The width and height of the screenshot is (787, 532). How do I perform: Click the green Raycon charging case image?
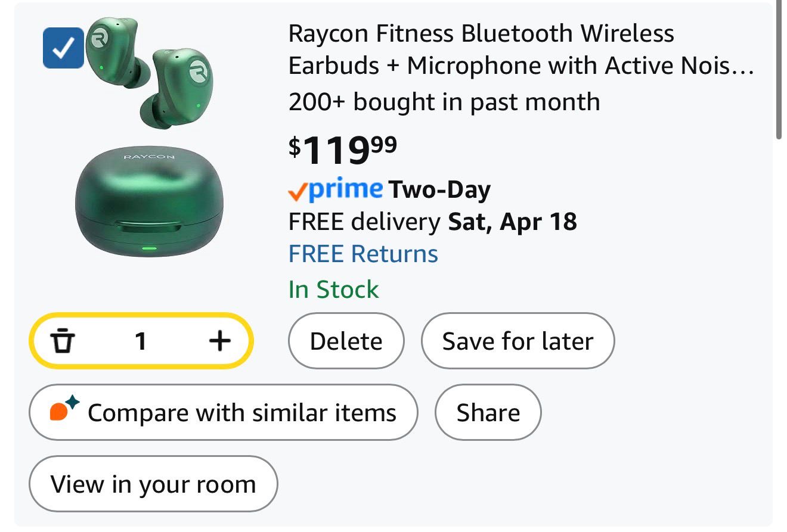[149, 203]
